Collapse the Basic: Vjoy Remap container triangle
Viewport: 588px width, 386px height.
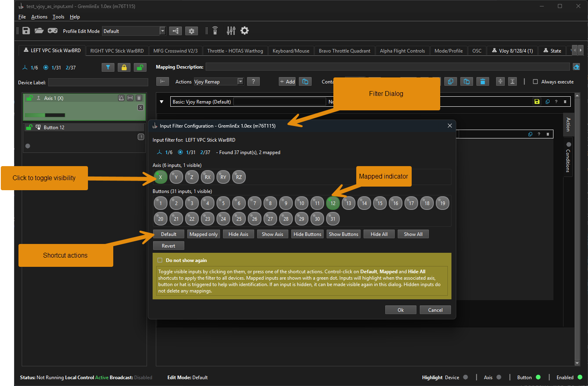tap(161, 102)
